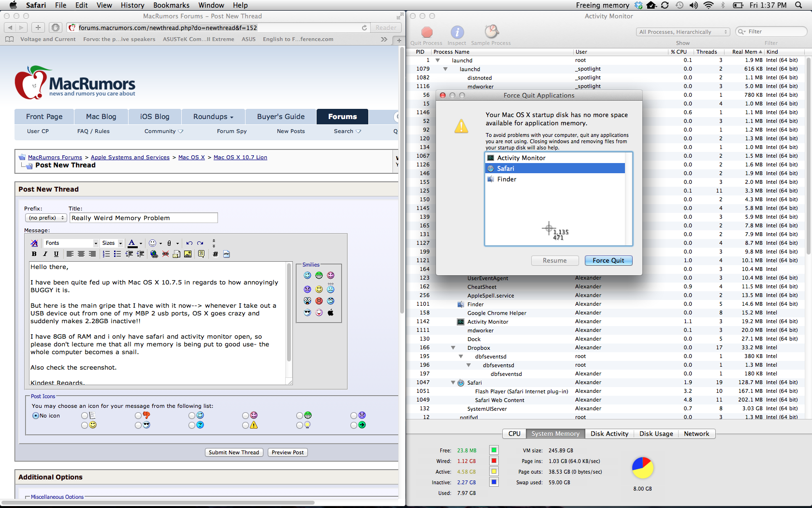812x508 pixels.
Task: Toggle underline formatting in message editor
Action: pos(56,254)
